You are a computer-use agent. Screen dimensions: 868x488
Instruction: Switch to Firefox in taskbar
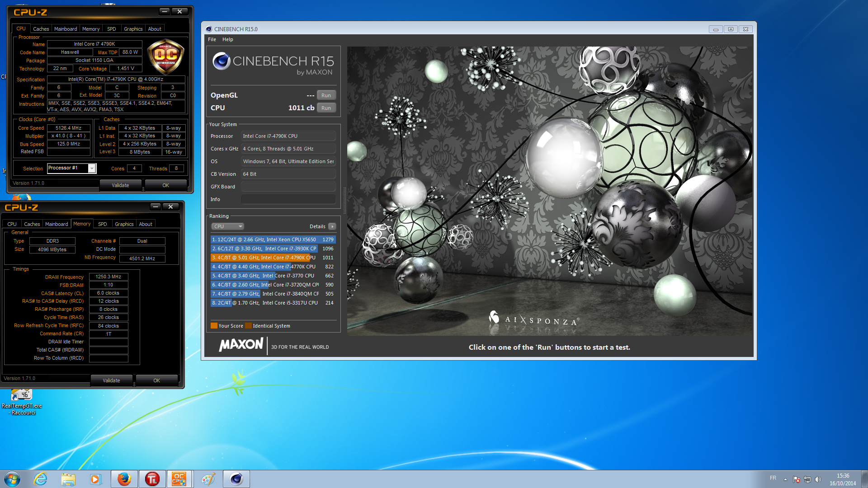pos(124,479)
